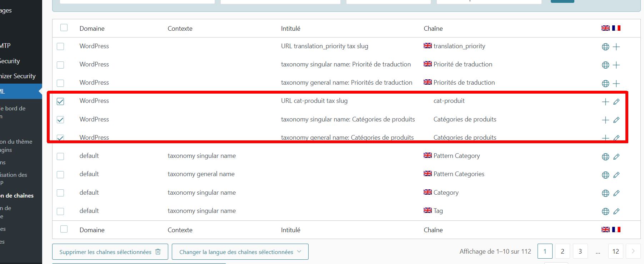Open 'Changer la langue des chaînes sélectionnées' dropdown
Screen dimensions: 644x264
coord(240,252)
